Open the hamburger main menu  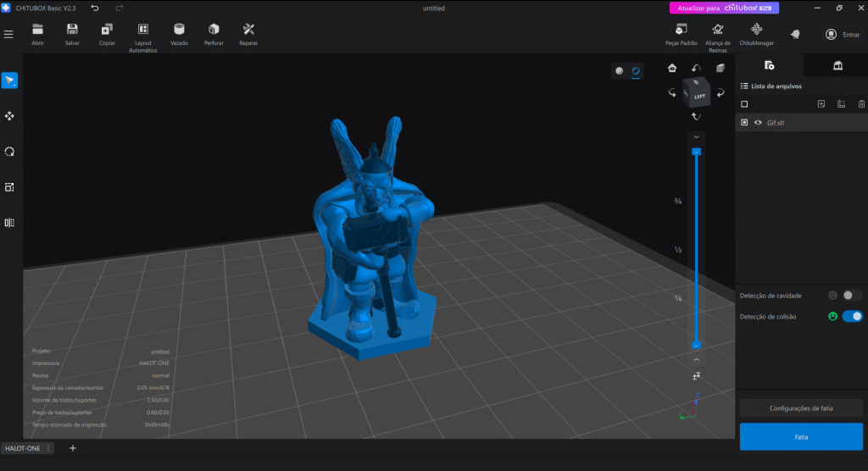[x=8, y=35]
